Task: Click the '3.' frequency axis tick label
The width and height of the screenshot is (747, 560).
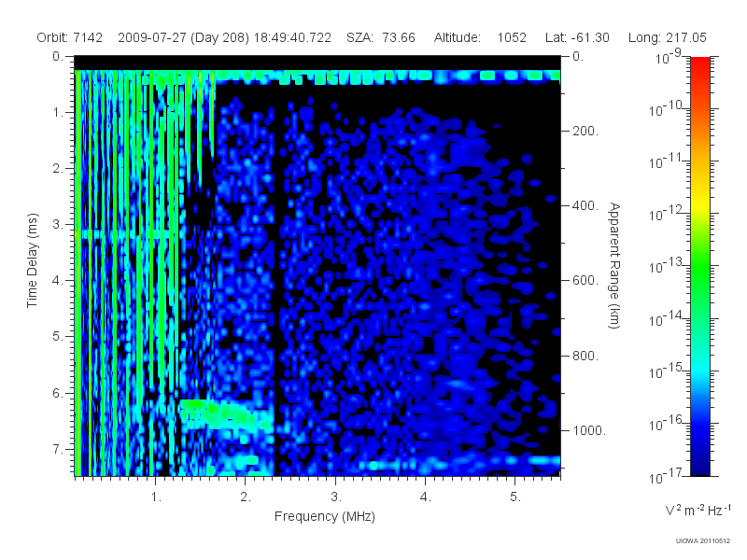Action: point(336,497)
